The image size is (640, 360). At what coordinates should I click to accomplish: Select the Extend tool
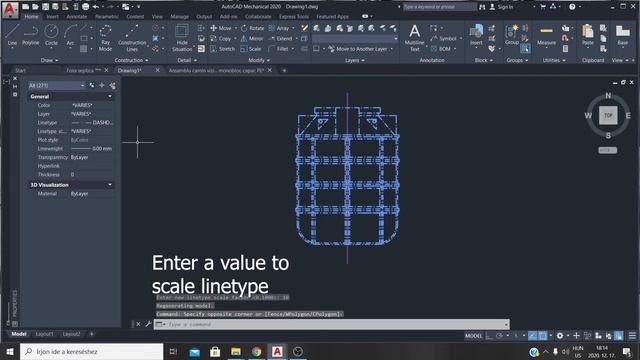click(280, 38)
